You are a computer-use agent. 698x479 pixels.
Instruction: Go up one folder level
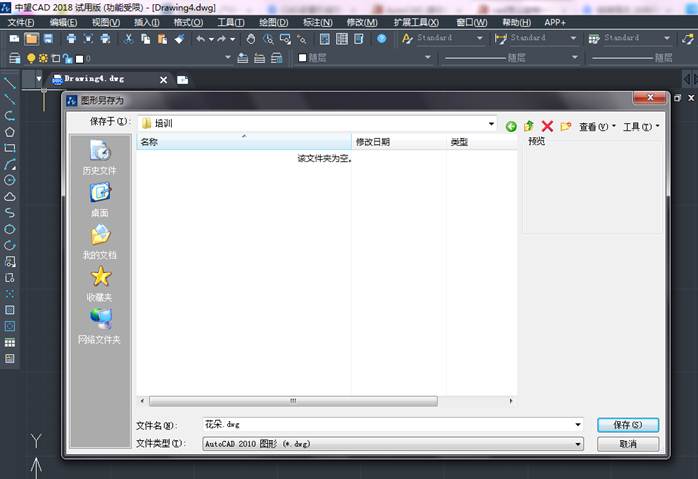coord(529,126)
